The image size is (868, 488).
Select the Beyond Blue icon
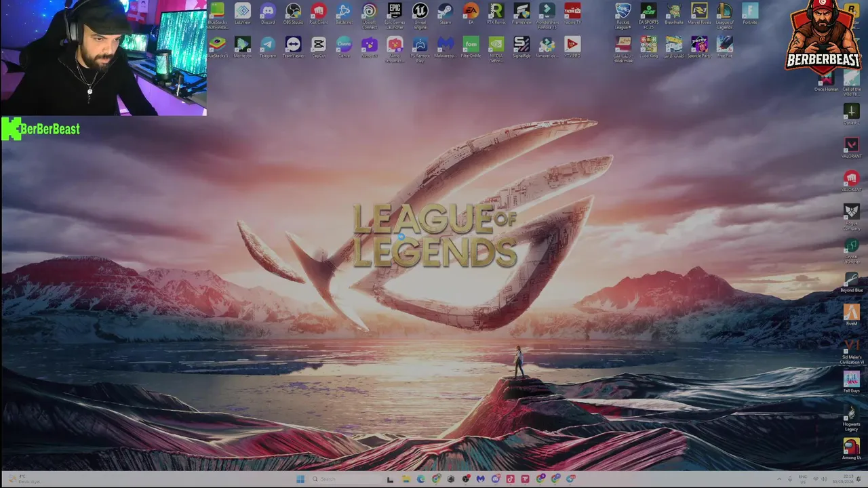(852, 281)
